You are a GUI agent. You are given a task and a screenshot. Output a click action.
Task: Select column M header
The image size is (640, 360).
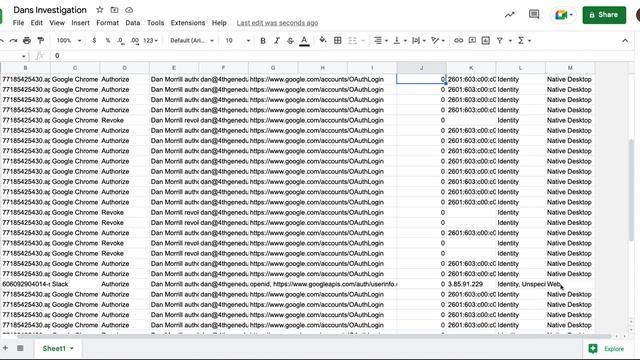click(570, 68)
